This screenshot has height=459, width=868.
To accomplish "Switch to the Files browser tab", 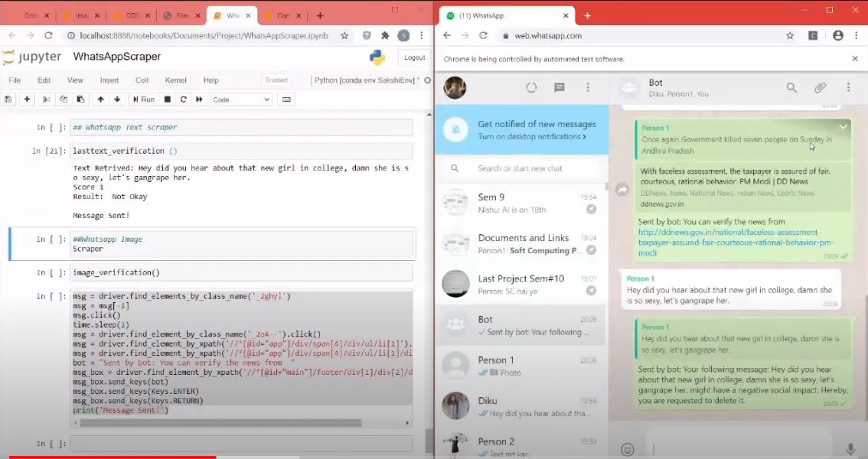I will point(182,15).
